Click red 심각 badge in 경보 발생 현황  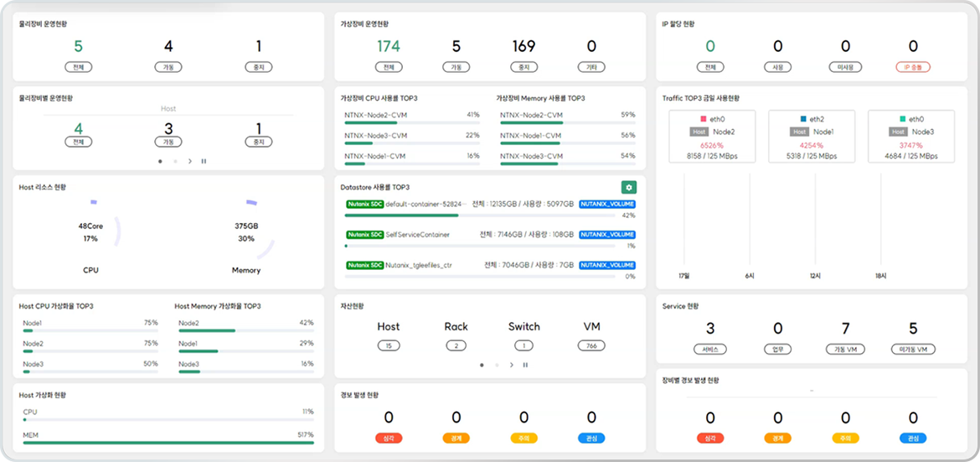pyautogui.click(x=389, y=439)
